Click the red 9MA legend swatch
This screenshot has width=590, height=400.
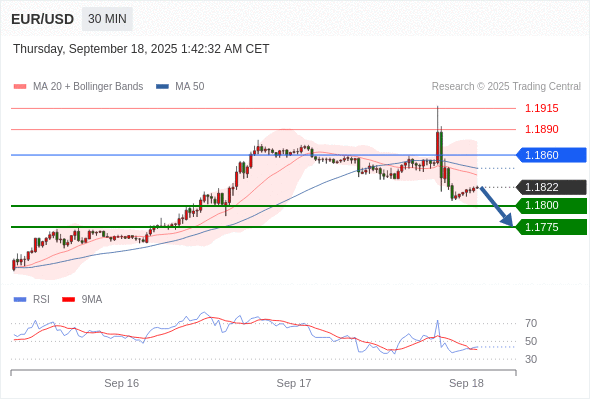(x=68, y=300)
